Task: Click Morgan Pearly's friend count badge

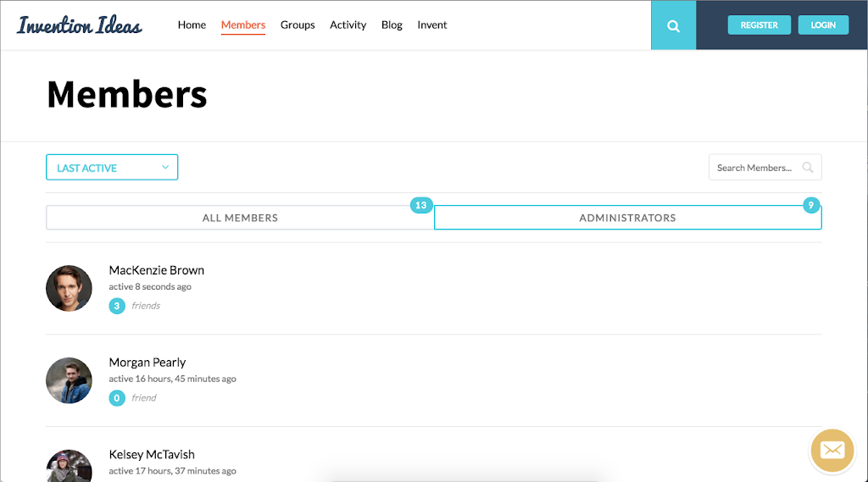Action: (x=117, y=398)
